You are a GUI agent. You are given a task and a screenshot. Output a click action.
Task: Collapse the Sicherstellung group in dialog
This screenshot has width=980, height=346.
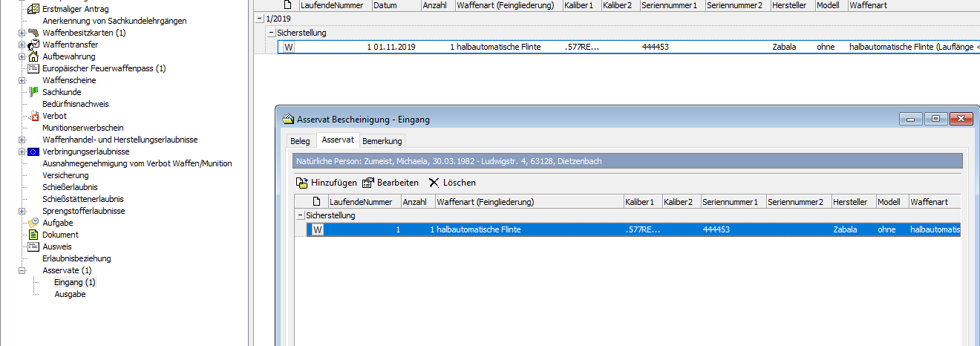click(301, 215)
